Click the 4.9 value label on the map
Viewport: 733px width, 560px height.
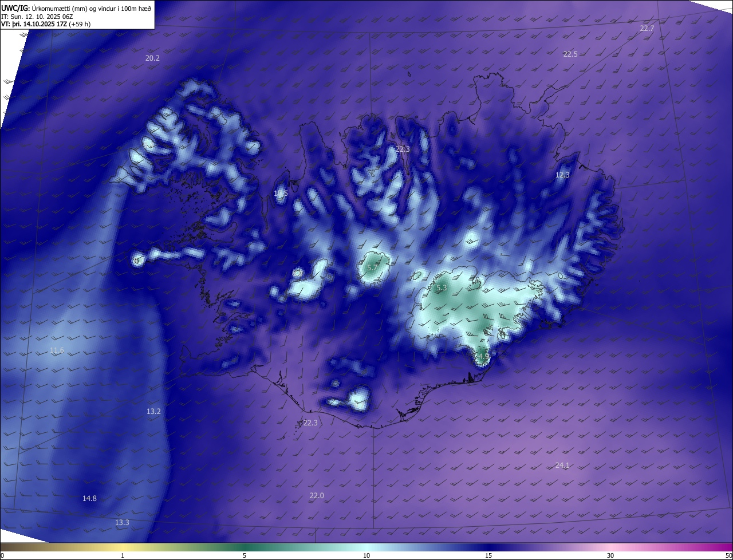[x=483, y=356]
